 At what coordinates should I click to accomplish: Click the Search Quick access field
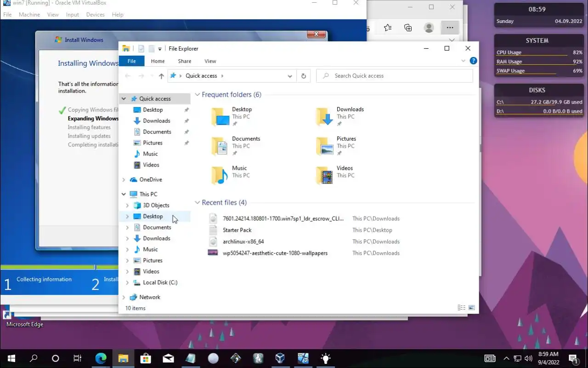[x=395, y=76]
